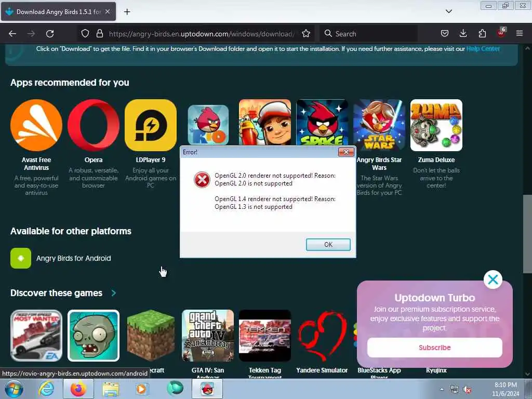Switch to Angry Birds taskbar item
The width and height of the screenshot is (532, 399).
tap(207, 389)
